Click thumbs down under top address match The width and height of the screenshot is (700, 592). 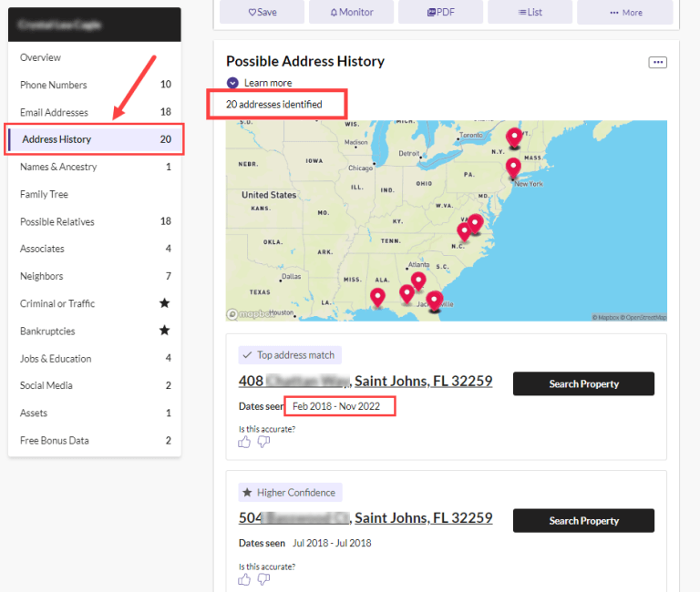[x=263, y=442]
